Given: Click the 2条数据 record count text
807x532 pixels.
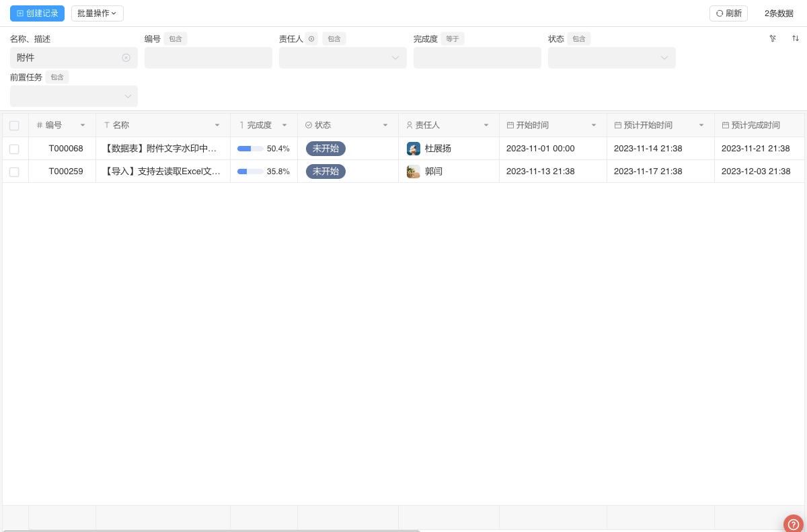Looking at the screenshot, I should [x=779, y=13].
